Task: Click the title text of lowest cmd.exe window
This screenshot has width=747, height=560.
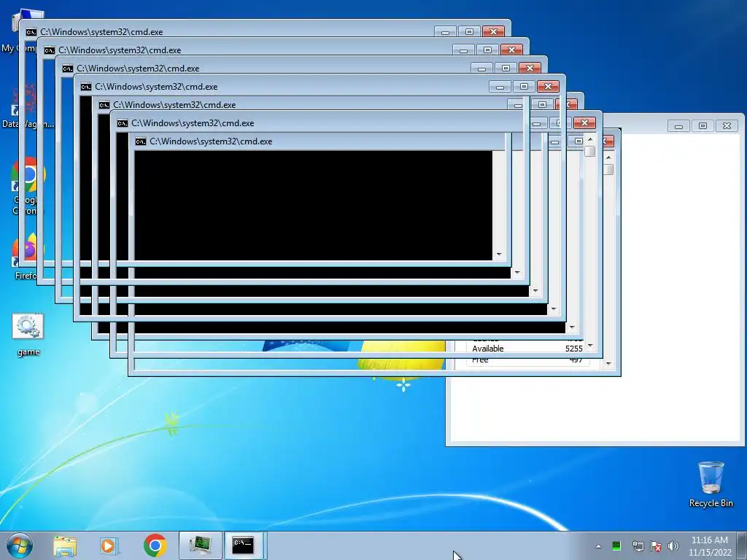Action: (211, 141)
